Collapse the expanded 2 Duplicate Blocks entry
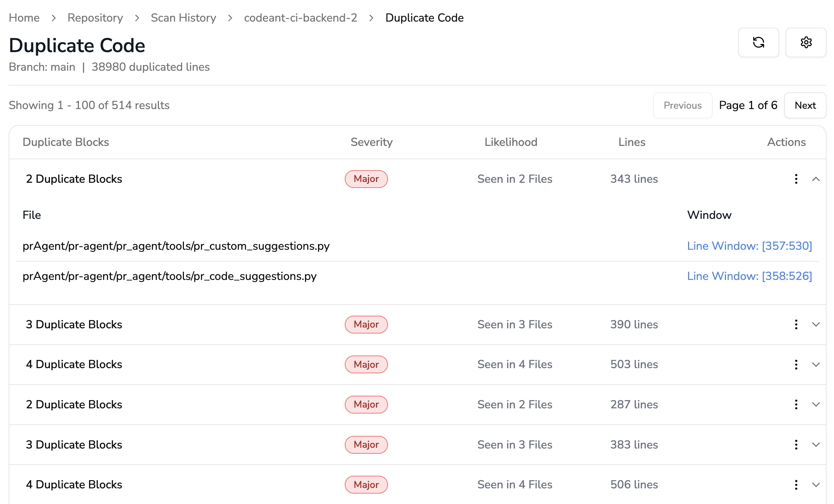834x504 pixels. tap(816, 179)
